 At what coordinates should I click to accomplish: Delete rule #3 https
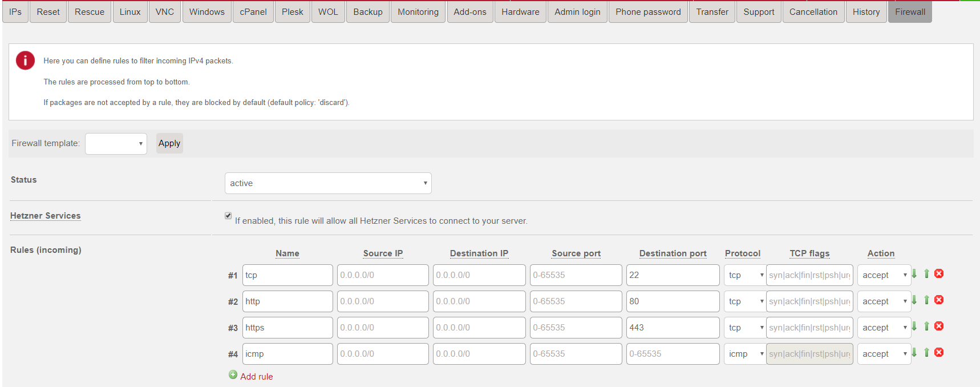tap(939, 326)
